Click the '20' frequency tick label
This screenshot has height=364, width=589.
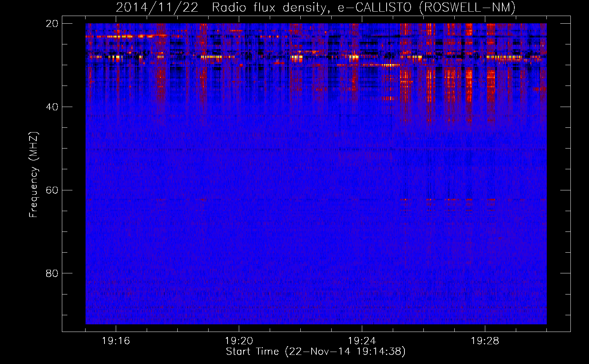tap(52, 24)
